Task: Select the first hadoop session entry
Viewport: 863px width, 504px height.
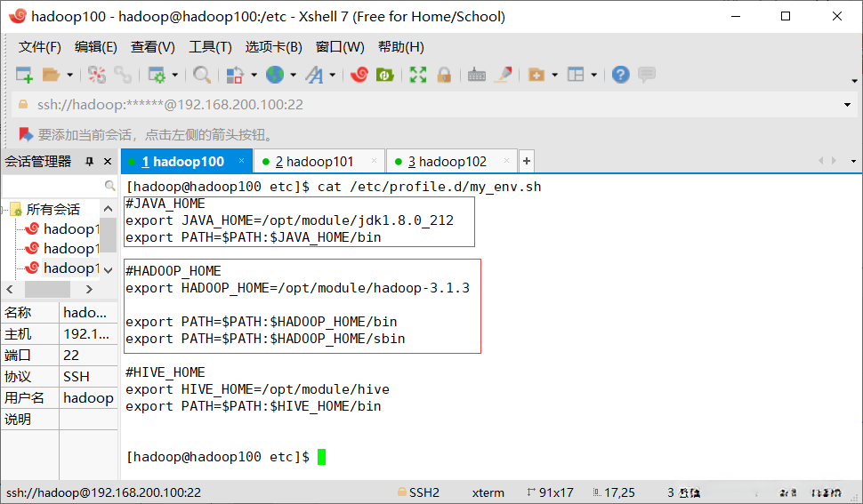Action: pos(64,229)
